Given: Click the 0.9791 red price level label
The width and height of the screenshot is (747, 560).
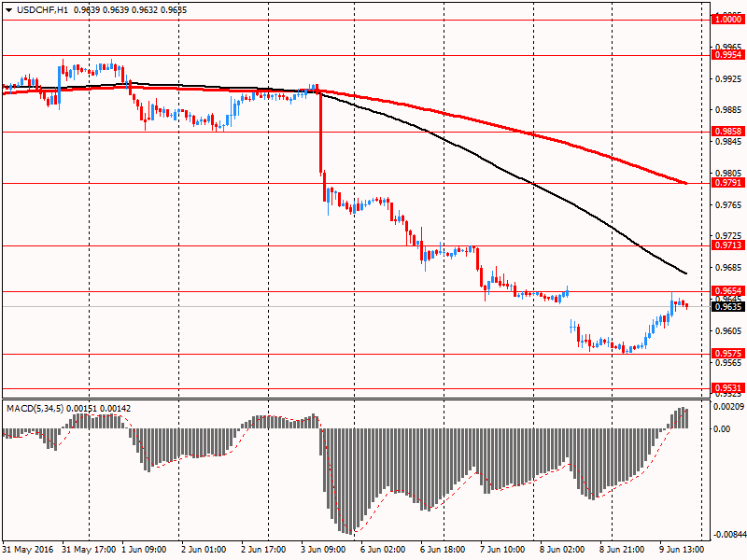Looking at the screenshot, I should 728,183.
